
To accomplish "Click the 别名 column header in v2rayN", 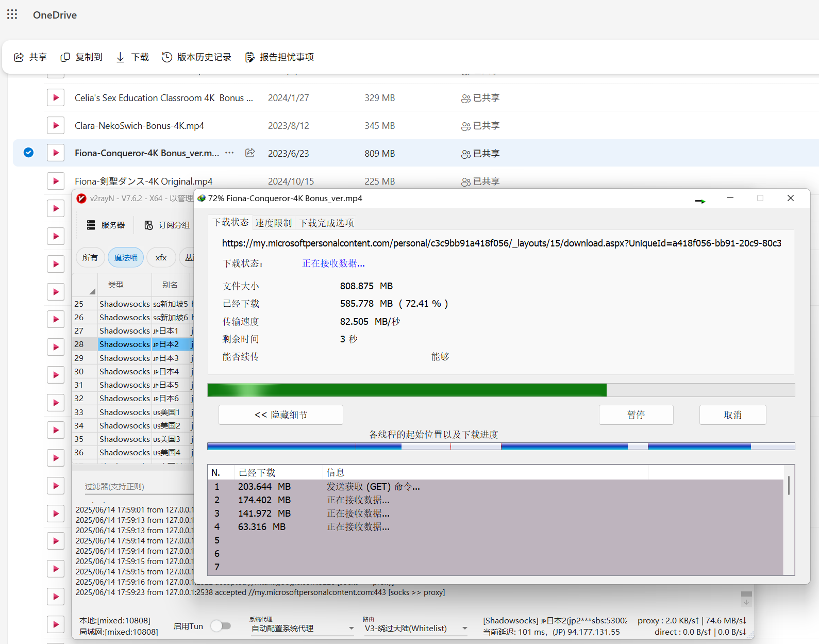I will click(171, 285).
